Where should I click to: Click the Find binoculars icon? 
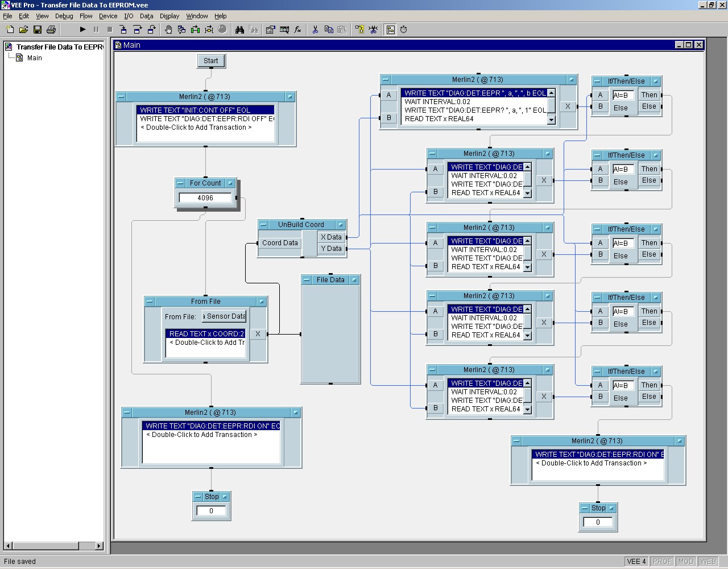(239, 30)
